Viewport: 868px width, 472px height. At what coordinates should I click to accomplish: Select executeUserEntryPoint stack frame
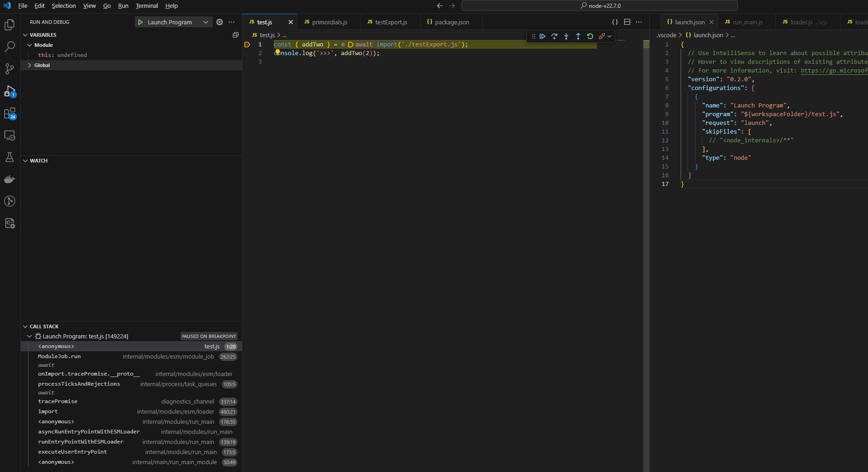[x=131, y=452]
